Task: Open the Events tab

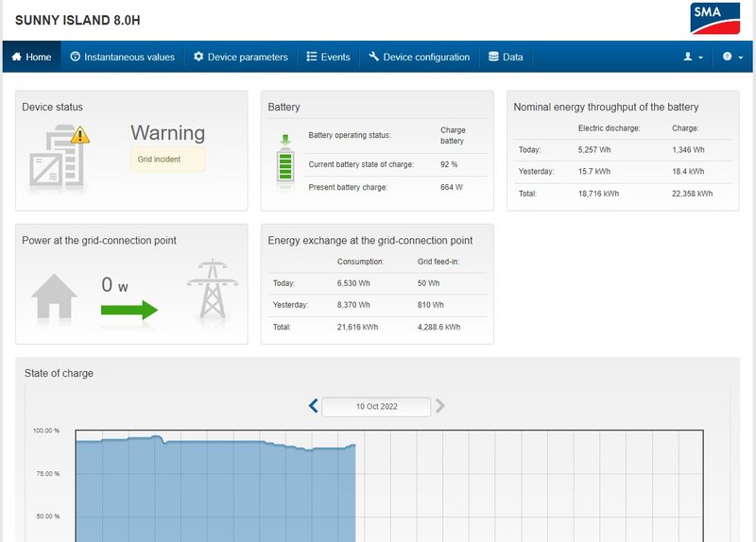Action: [328, 57]
